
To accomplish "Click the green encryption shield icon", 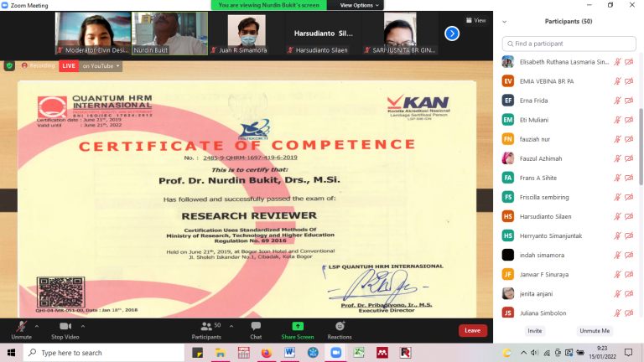I will pyautogui.click(x=9, y=65).
